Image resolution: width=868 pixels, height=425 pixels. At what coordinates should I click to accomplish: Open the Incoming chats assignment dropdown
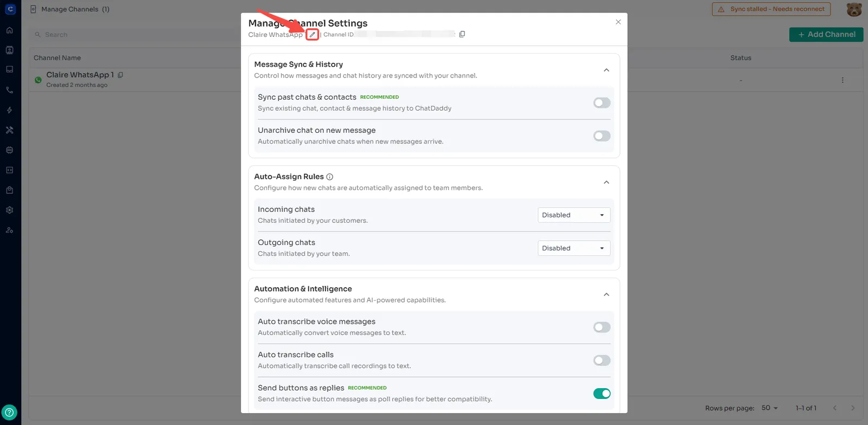pyautogui.click(x=573, y=215)
